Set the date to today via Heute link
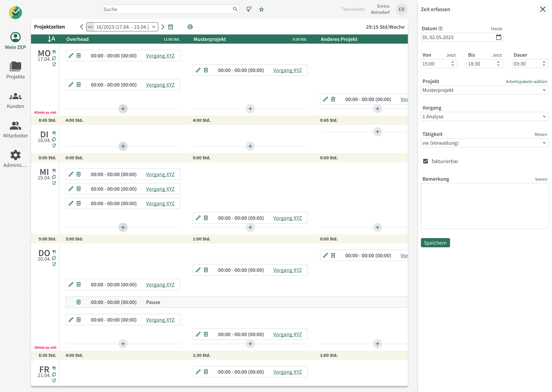This screenshot has height=392, width=552. [497, 29]
